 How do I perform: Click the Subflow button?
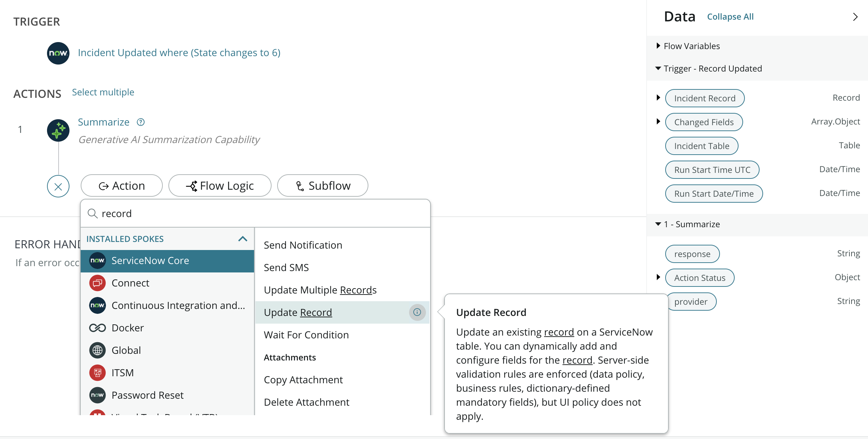(323, 185)
